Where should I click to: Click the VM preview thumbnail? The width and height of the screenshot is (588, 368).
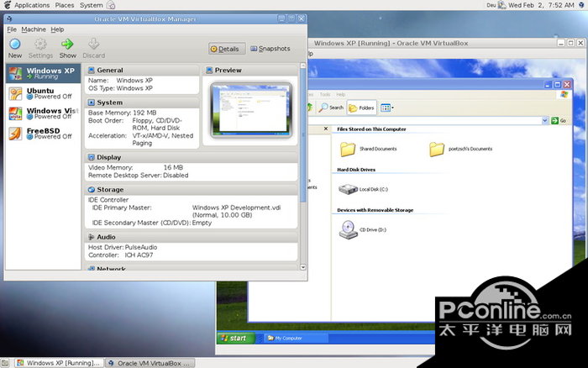pyautogui.click(x=251, y=110)
